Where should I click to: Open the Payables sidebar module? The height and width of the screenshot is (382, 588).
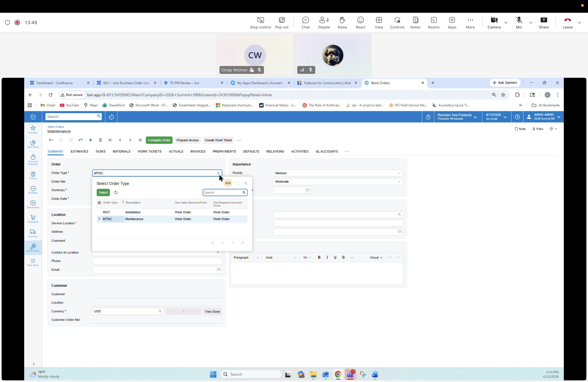click(x=33, y=190)
